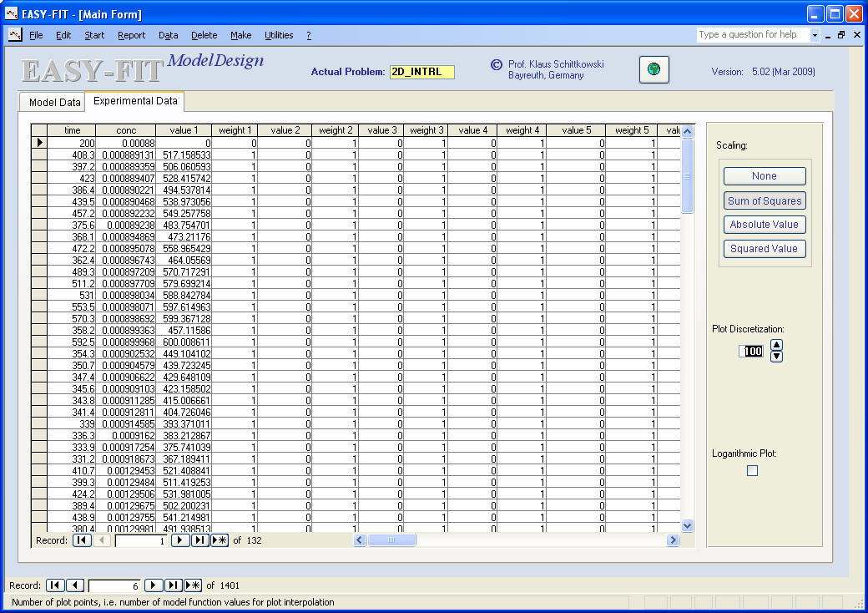Screen dimensions: 868x613
Task: Click the Squared Value scaling button
Action: tap(764, 249)
